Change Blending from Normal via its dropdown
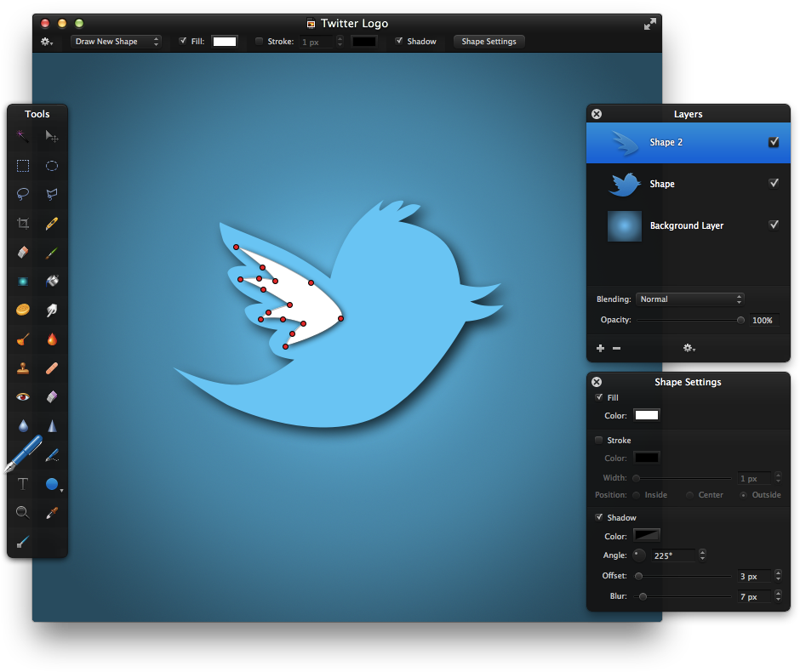The width and height of the screenshot is (800, 672). tap(689, 299)
